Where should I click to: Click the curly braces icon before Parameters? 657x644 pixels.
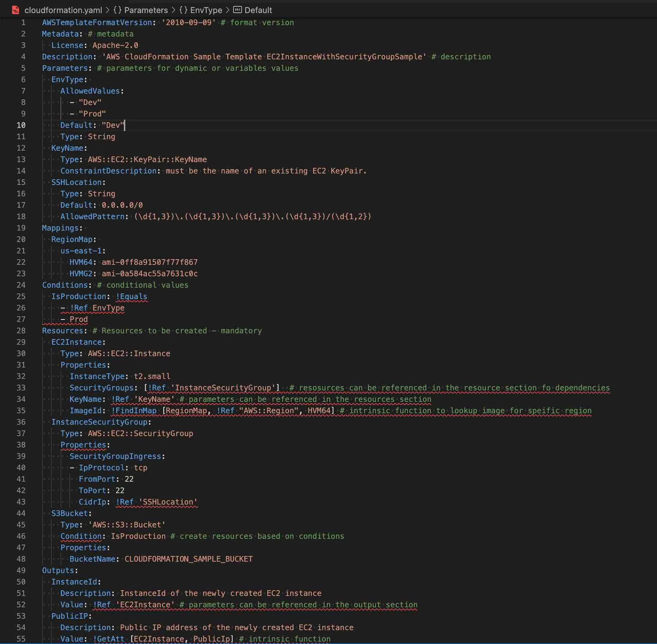coord(117,10)
